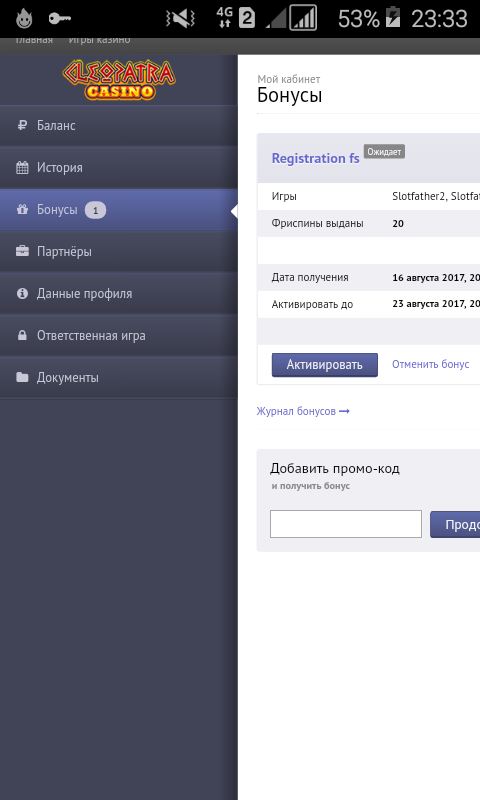Select the Фриспины выданы value 20
The width and height of the screenshot is (480, 800).
(x=398, y=223)
